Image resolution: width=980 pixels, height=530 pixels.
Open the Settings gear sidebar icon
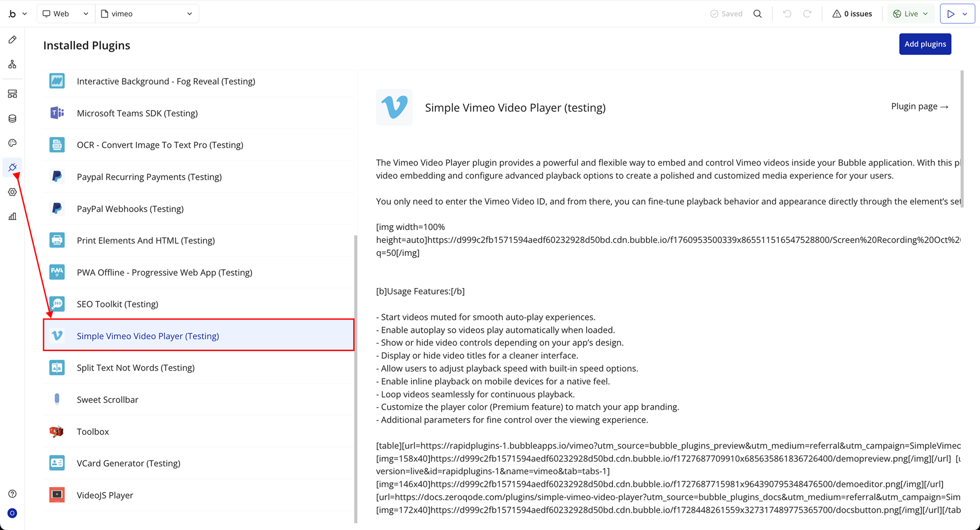(x=12, y=192)
